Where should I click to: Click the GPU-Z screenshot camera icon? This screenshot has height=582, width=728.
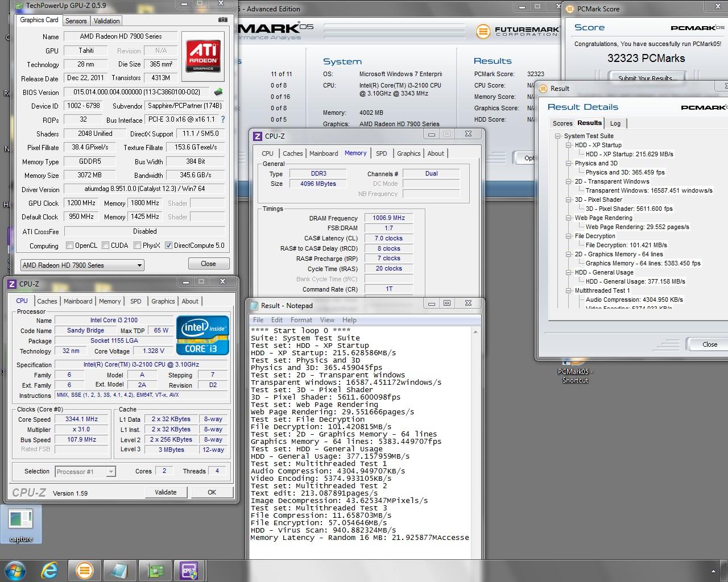pos(223,19)
